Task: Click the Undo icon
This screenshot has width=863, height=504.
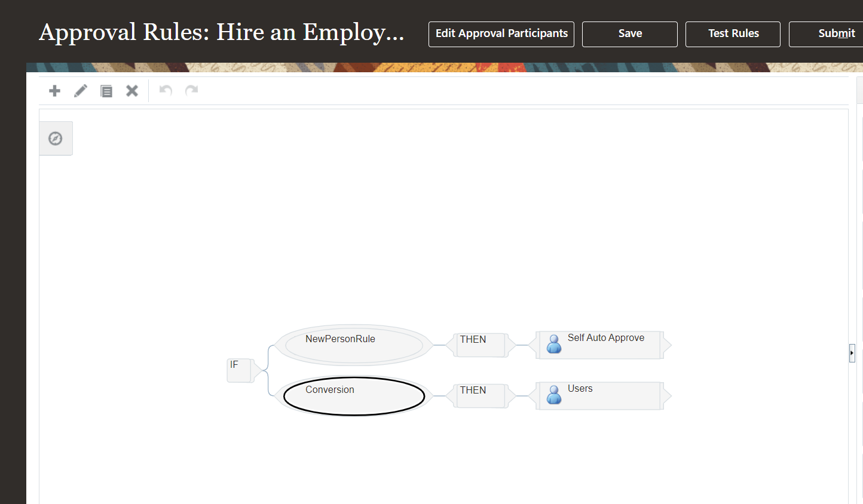Action: (x=164, y=90)
